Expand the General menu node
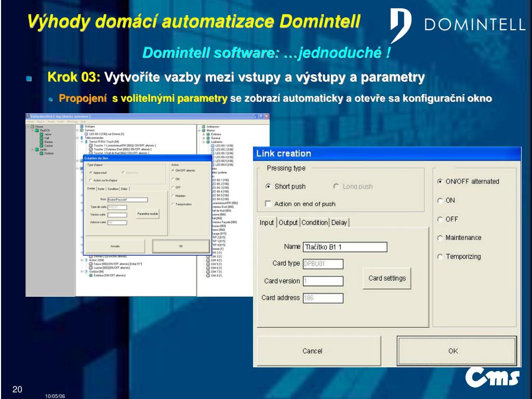 [x=204, y=138]
